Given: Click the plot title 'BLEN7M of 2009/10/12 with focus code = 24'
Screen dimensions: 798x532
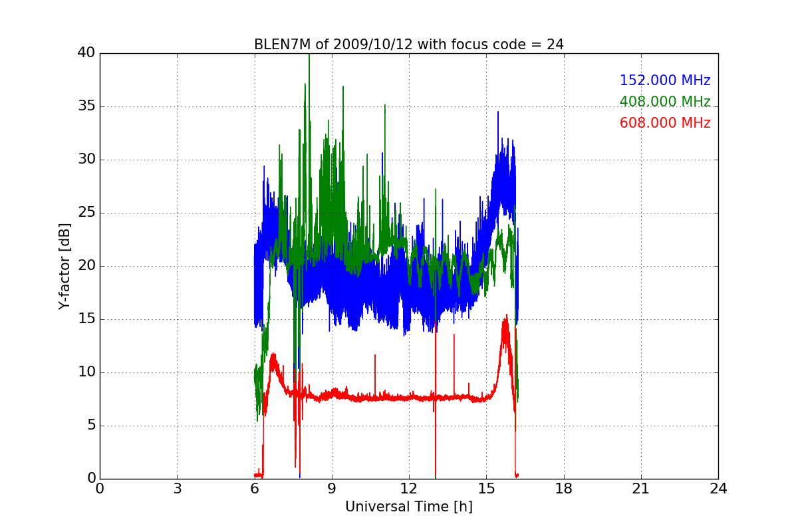Looking at the screenshot, I should (x=409, y=45).
